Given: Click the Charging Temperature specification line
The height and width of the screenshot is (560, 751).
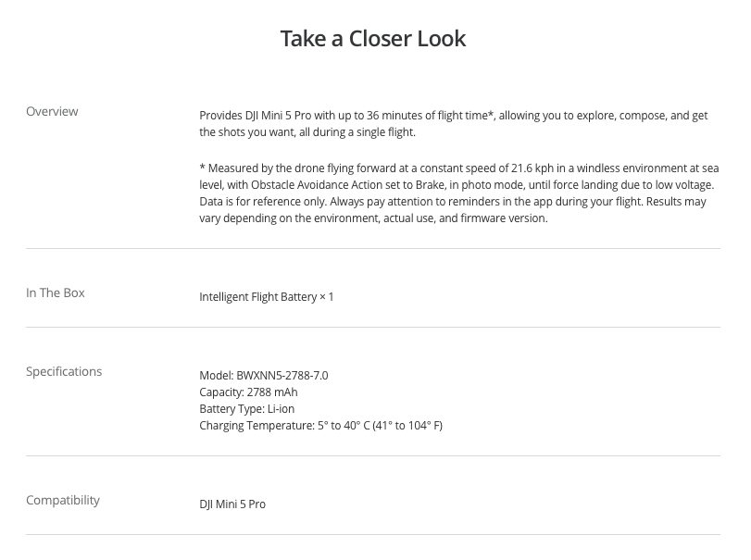Looking at the screenshot, I should pos(321,426).
